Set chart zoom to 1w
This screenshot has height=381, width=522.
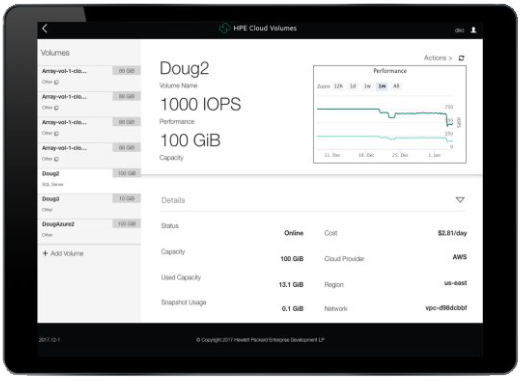pyautogui.click(x=367, y=86)
